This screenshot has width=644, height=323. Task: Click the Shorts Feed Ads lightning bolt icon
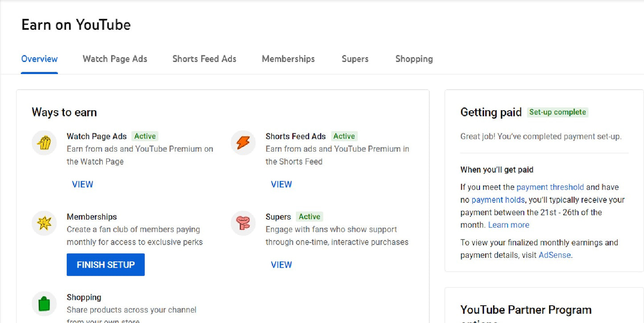click(x=243, y=143)
